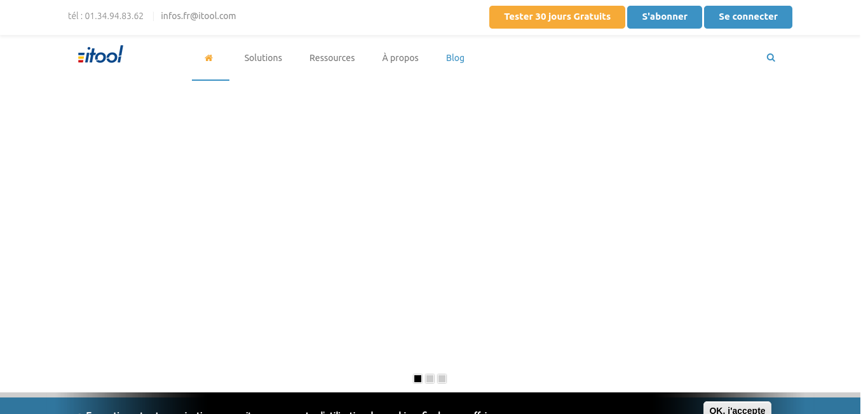
Task: Select the first black slider dot
Action: tap(417, 378)
